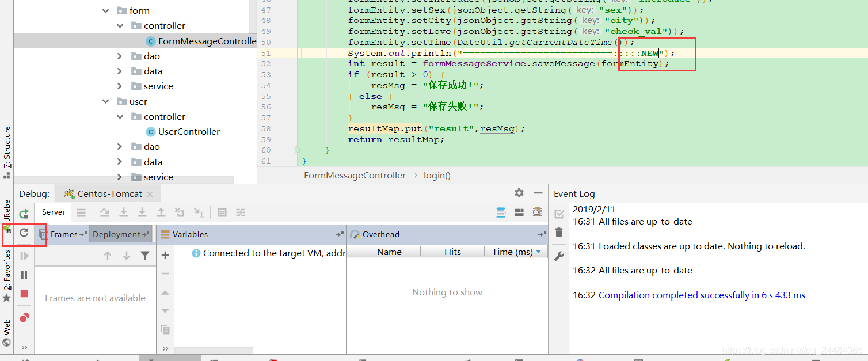This screenshot has height=361, width=868.
Task: Open the Z: Structure side tool window
Action: (x=7, y=152)
